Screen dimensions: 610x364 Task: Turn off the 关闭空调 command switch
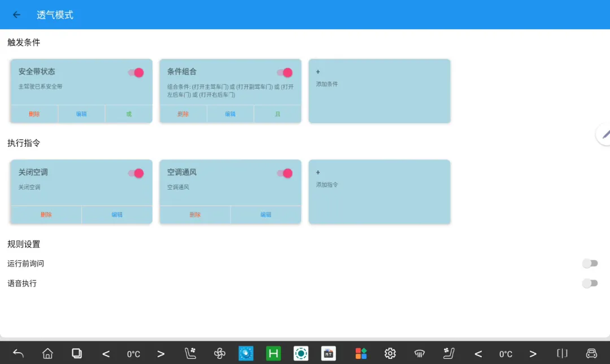click(136, 173)
